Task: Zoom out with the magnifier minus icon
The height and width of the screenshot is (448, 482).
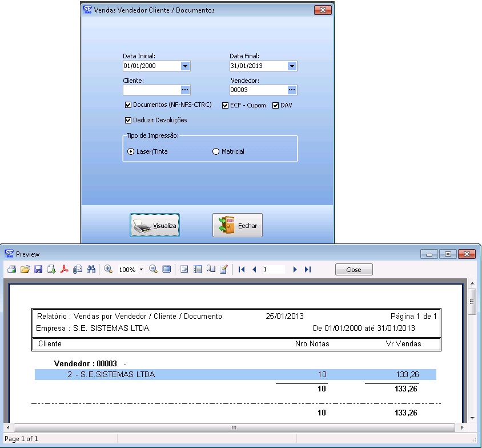Action: click(153, 269)
